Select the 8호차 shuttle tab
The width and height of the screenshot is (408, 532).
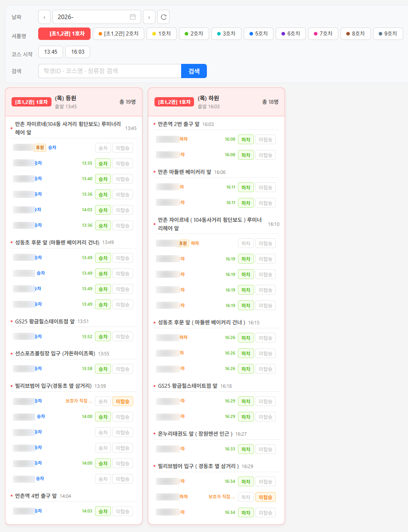(x=355, y=34)
